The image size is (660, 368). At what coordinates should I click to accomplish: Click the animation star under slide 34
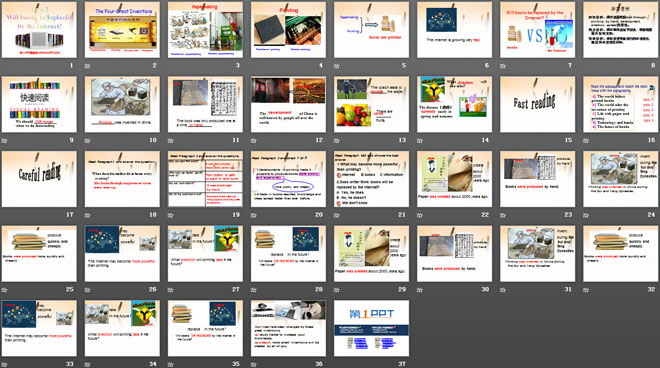click(88, 364)
